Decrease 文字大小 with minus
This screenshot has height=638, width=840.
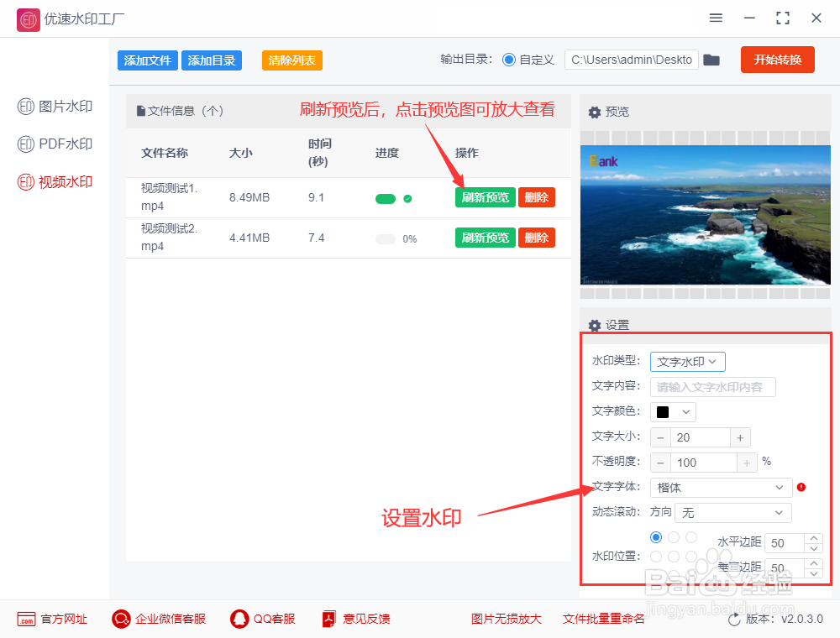point(660,438)
